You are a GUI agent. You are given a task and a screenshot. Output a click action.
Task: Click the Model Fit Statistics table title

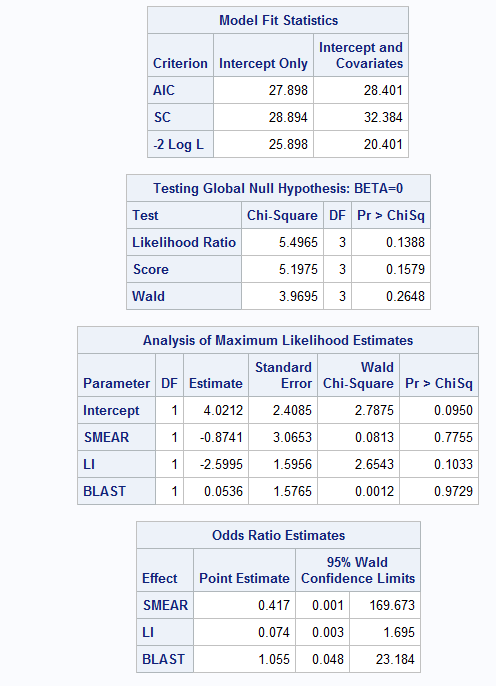278,20
